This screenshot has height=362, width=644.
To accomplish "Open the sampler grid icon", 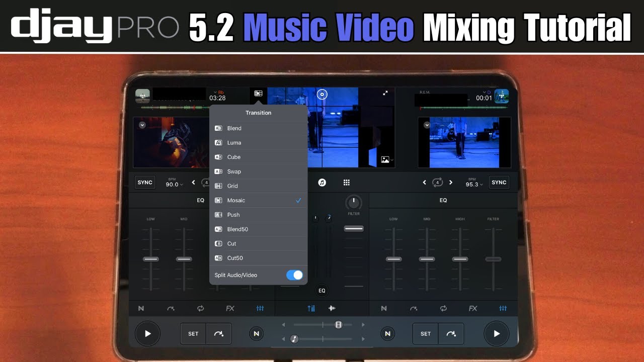I will point(346,183).
